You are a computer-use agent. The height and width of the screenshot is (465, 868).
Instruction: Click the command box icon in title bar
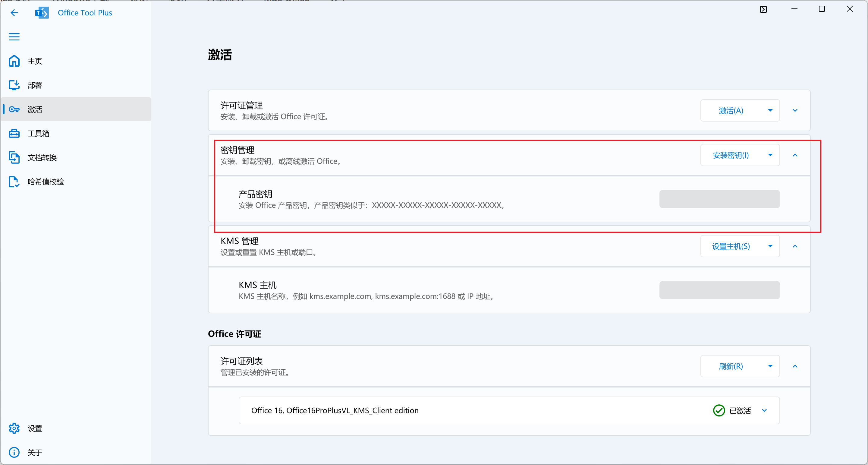763,9
